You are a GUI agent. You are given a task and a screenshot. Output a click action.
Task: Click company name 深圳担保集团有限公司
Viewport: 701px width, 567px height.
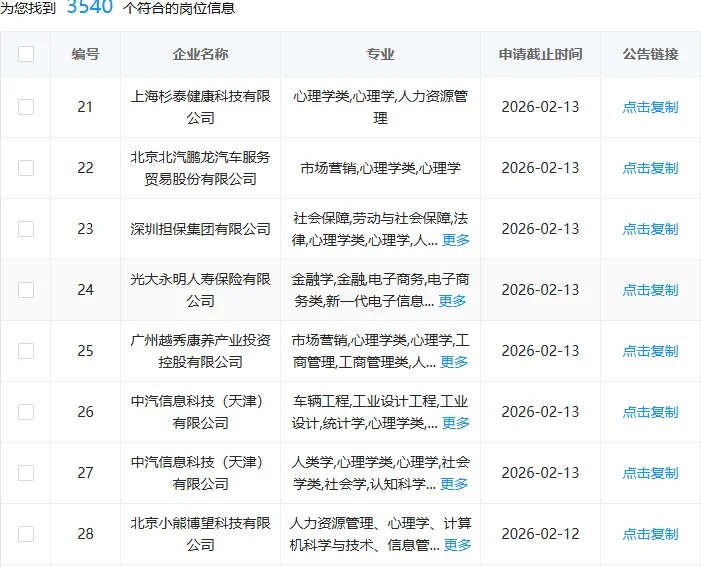pos(200,229)
